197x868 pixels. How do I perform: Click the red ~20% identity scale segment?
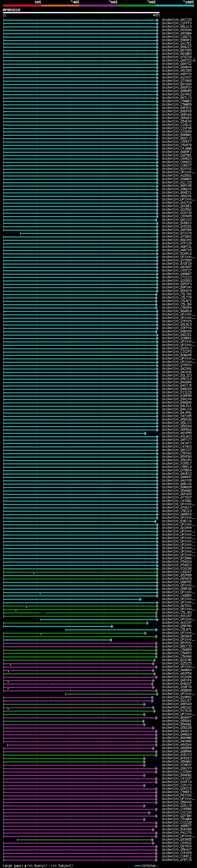point(22,6)
